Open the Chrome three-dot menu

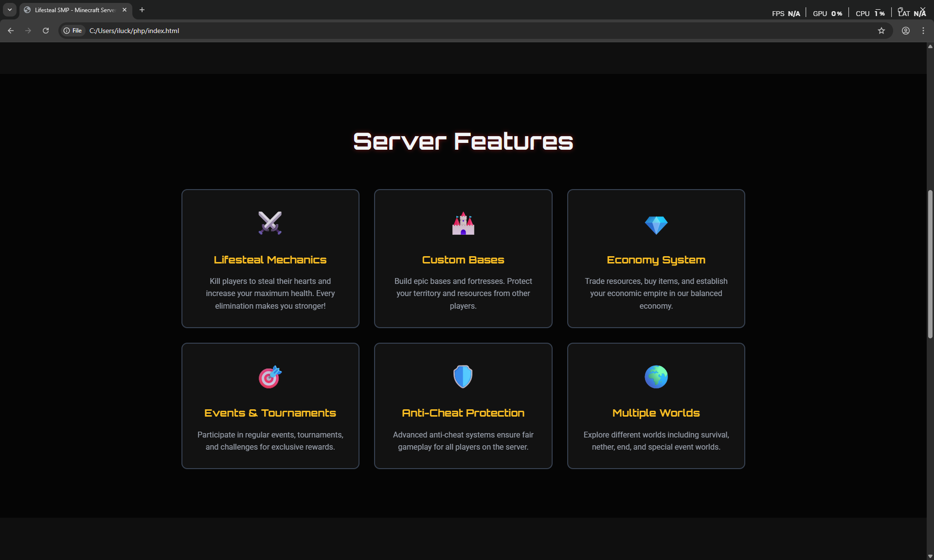pos(923,31)
